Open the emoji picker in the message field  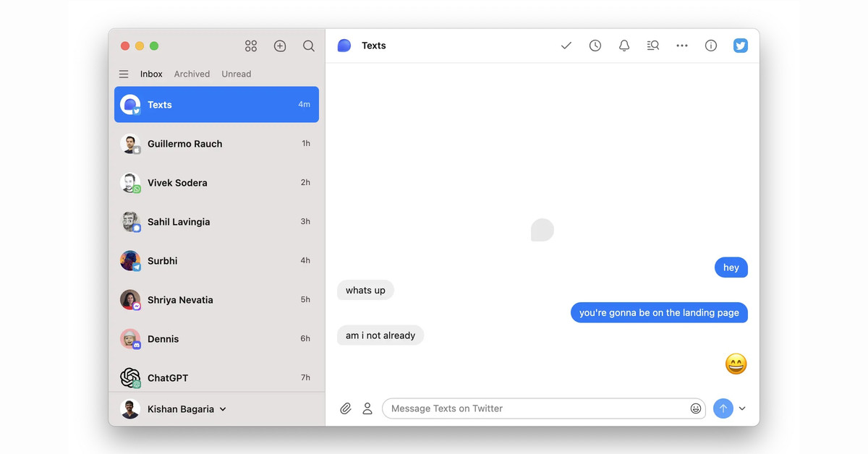(x=695, y=408)
